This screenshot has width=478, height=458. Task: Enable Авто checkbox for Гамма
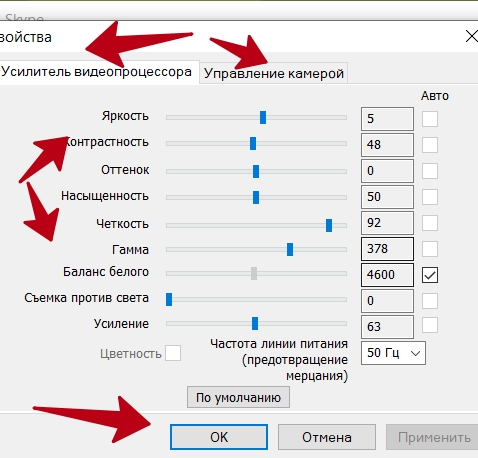430,249
